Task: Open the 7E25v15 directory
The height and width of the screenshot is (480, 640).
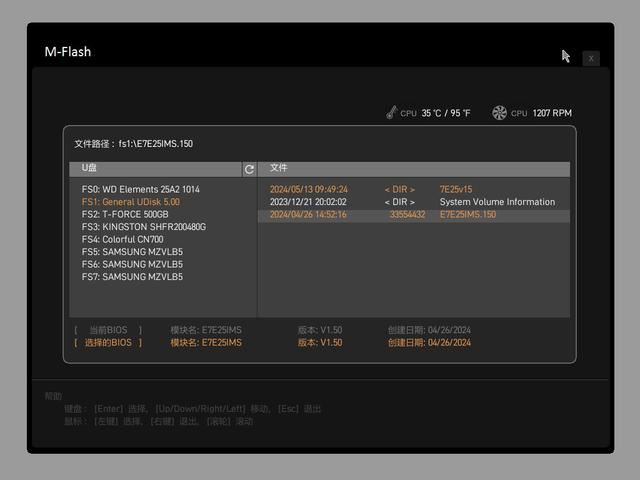Action: coord(455,189)
